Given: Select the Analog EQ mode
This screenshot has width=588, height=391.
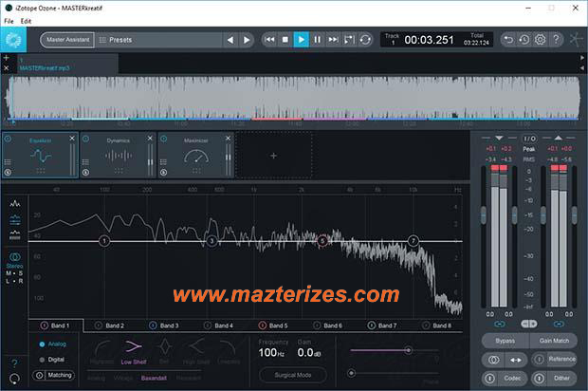Looking at the screenshot, I should click(52, 344).
